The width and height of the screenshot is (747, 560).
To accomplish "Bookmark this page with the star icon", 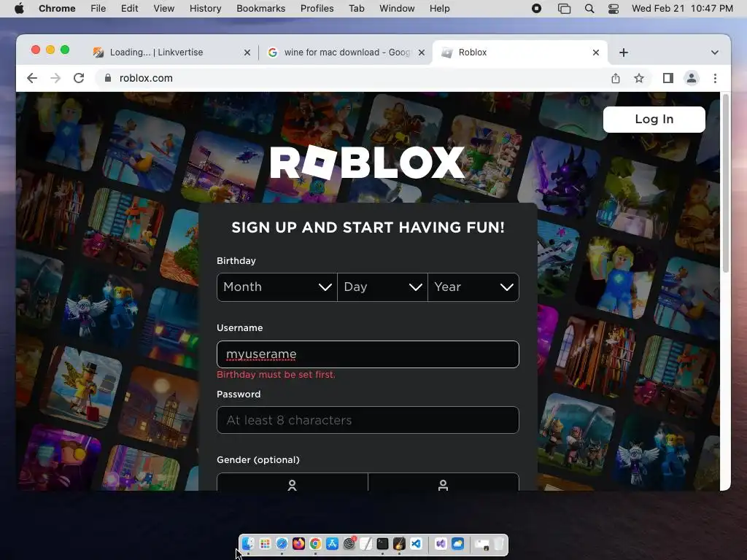I will tap(639, 78).
